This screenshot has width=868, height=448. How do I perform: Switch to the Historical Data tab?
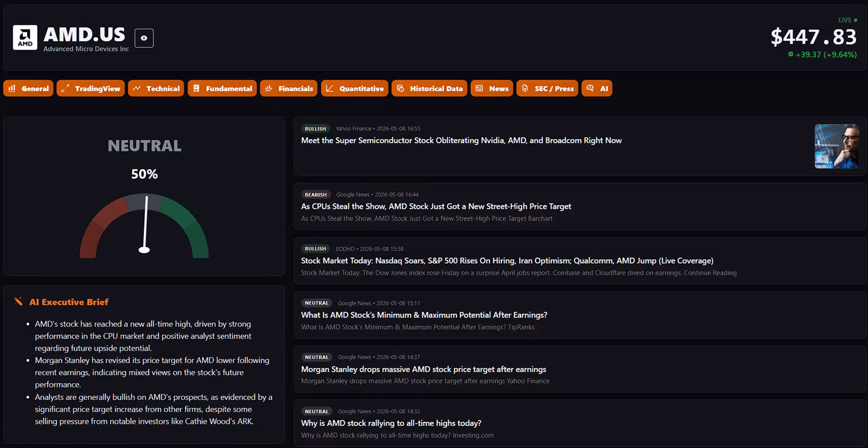pos(430,88)
